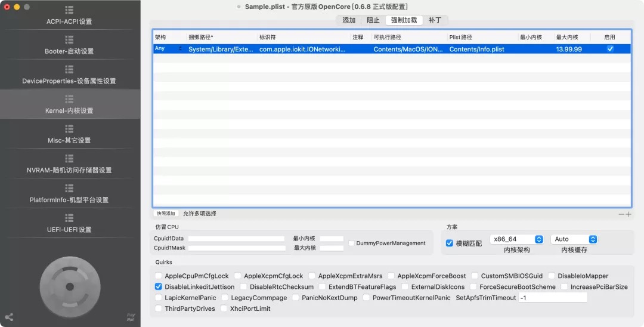
Task: Open Misc settings sidebar icon
Action: (69, 129)
